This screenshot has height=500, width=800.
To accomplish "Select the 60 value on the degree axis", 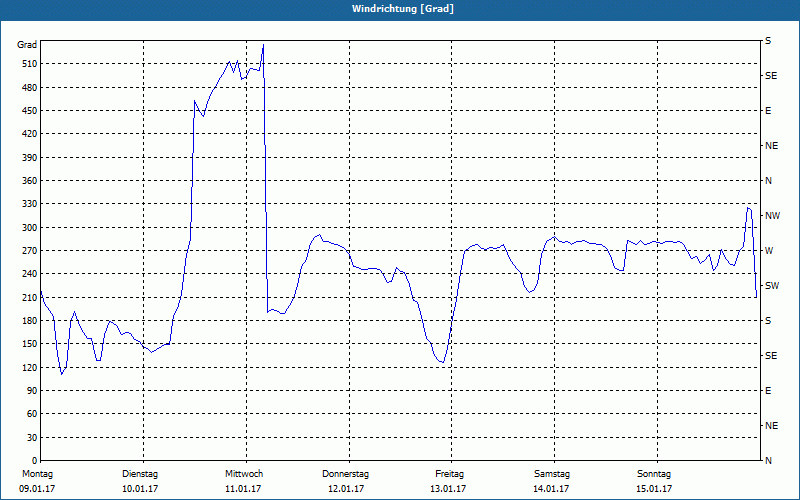I will point(32,414).
